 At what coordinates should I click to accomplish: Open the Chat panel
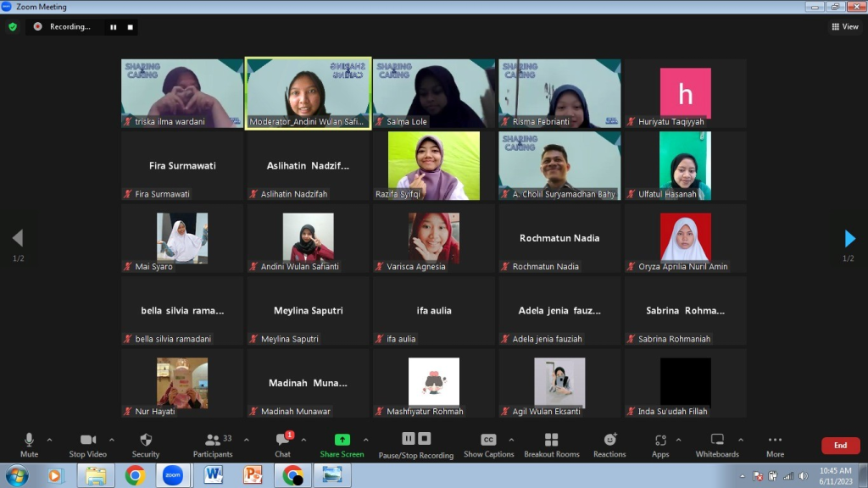282,441
